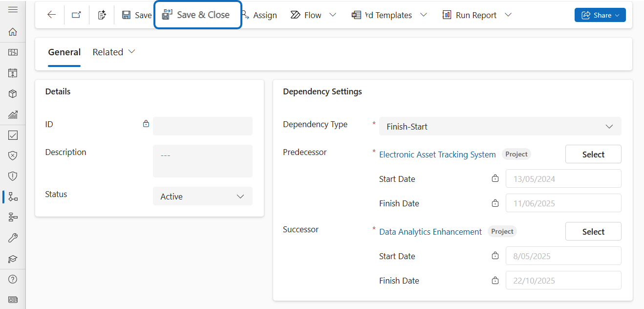The width and height of the screenshot is (644, 309).
Task: Open the Dependency Type dropdown
Action: click(x=500, y=126)
